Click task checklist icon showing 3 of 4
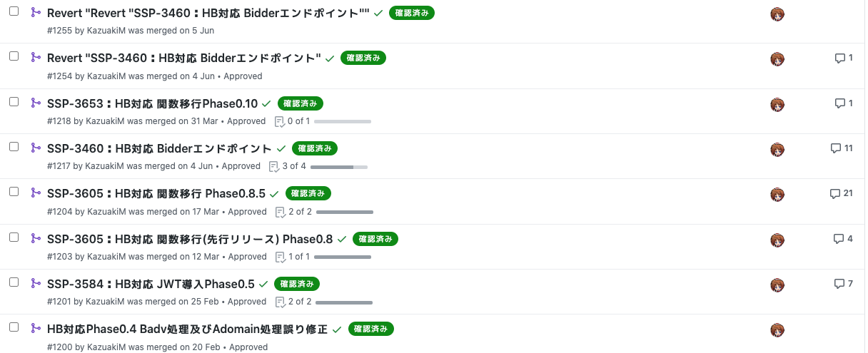 point(273,166)
